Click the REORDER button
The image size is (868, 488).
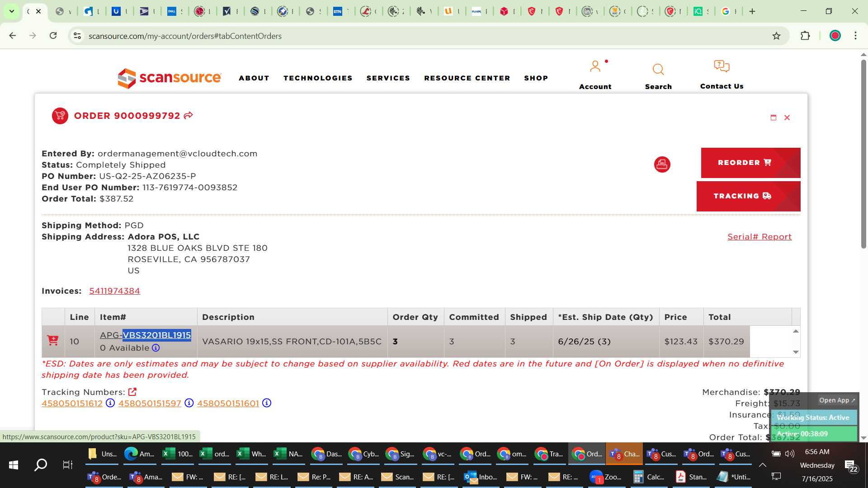pyautogui.click(x=750, y=163)
